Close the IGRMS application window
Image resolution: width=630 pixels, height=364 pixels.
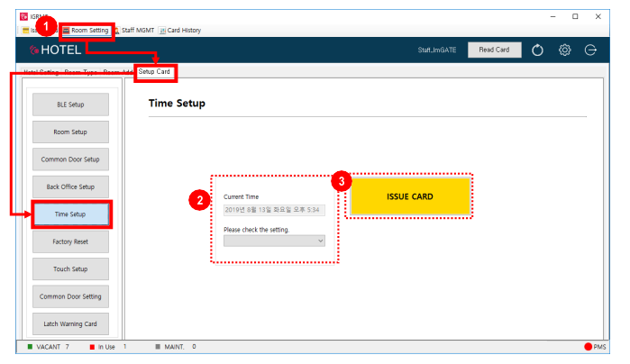[x=598, y=16]
